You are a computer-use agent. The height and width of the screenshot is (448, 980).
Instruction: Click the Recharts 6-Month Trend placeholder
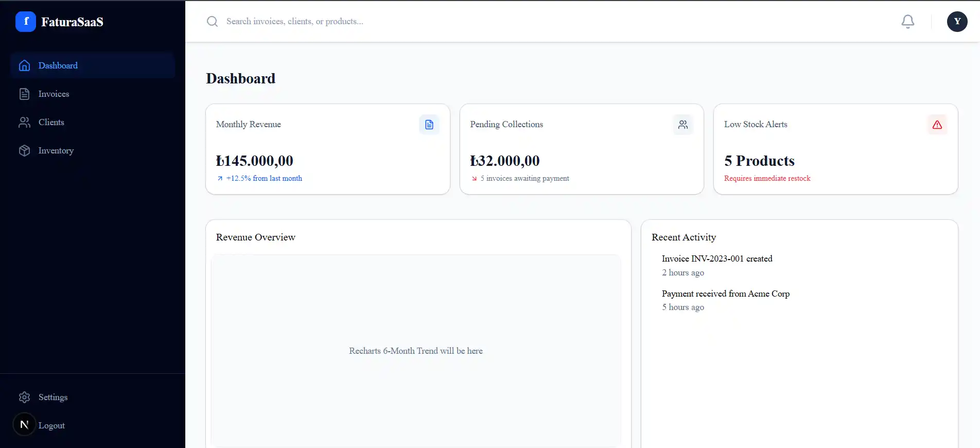pos(416,351)
